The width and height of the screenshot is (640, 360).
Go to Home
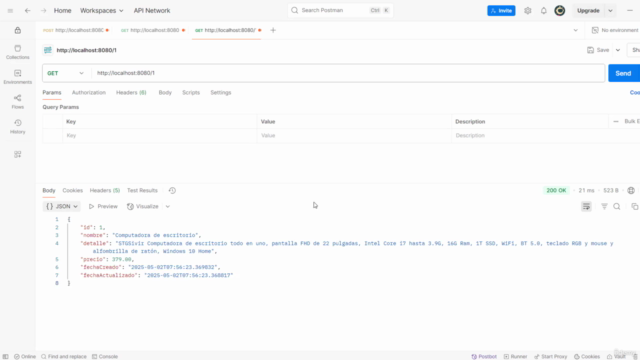(x=62, y=11)
